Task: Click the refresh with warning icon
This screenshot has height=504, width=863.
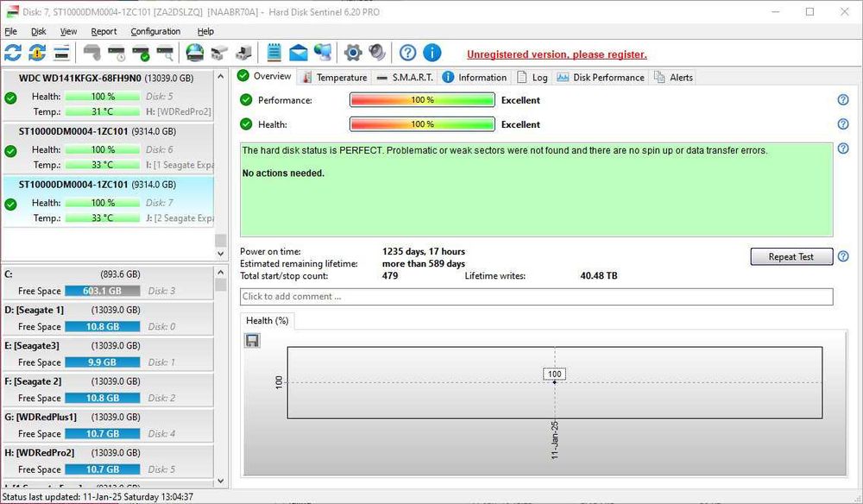Action: pyautogui.click(x=37, y=53)
